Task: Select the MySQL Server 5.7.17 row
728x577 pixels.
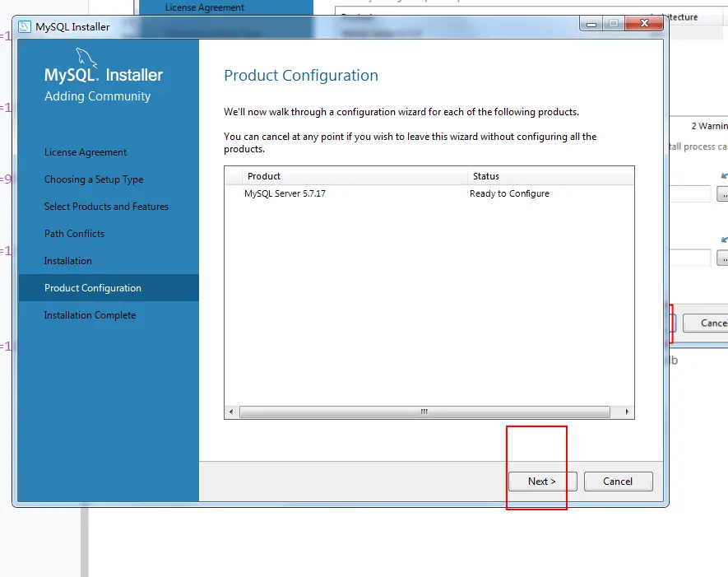Action: [x=429, y=193]
